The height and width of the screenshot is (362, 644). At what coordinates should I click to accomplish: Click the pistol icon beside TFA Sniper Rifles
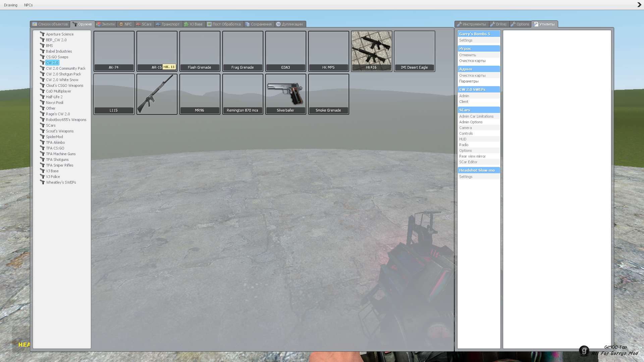pos(42,165)
